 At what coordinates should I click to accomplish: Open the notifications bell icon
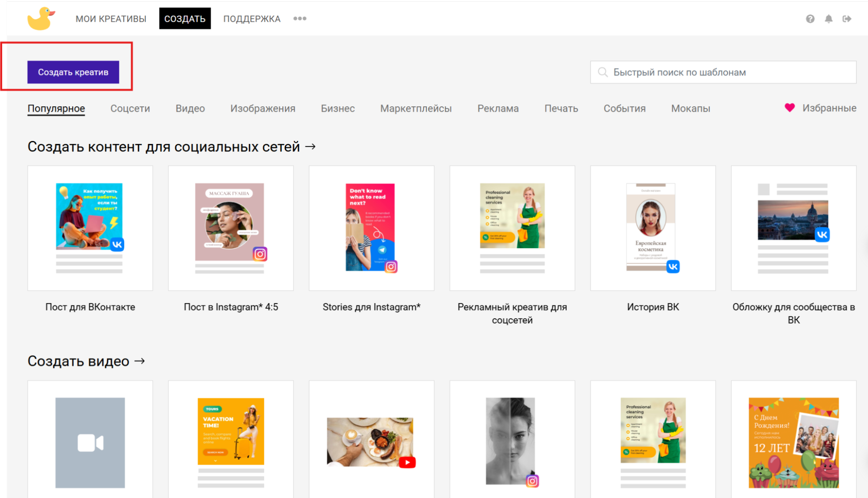828,19
